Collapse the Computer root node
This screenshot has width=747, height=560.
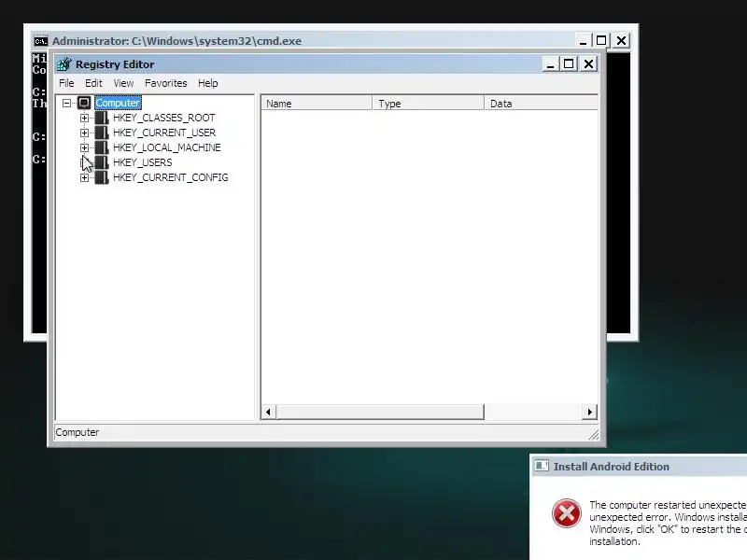66,103
